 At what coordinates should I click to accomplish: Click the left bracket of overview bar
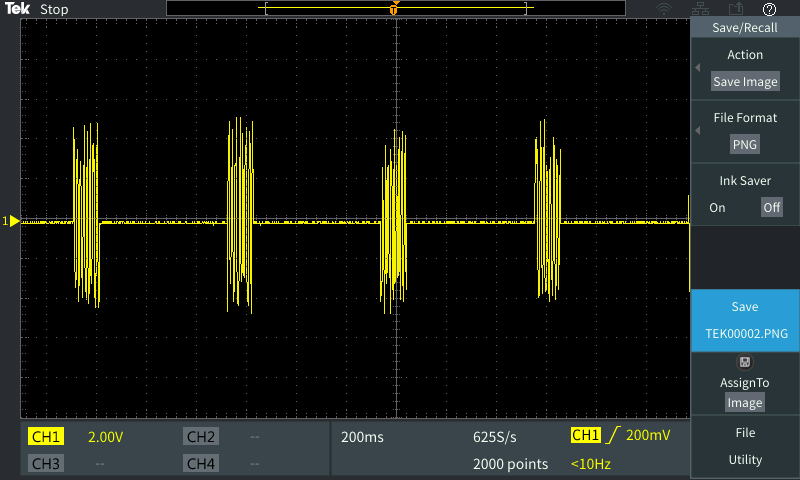coord(266,8)
